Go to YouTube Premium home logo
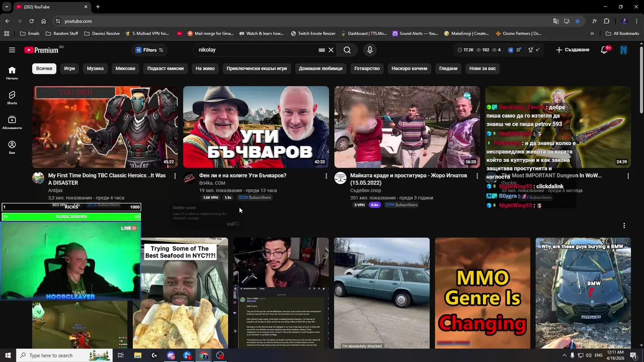 coord(41,50)
